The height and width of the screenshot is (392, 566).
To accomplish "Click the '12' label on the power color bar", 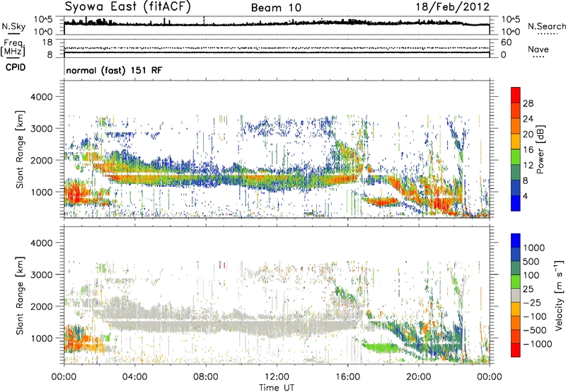I will [x=528, y=165].
